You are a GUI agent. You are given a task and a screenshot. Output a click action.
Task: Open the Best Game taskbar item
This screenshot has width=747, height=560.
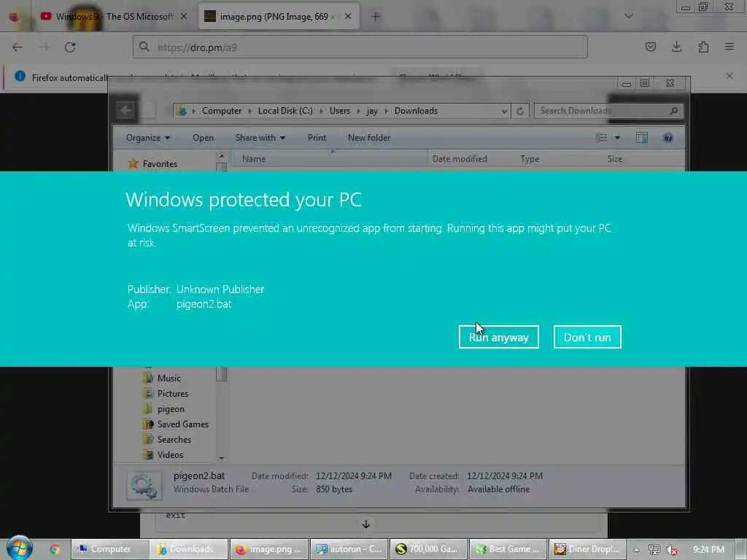click(508, 549)
